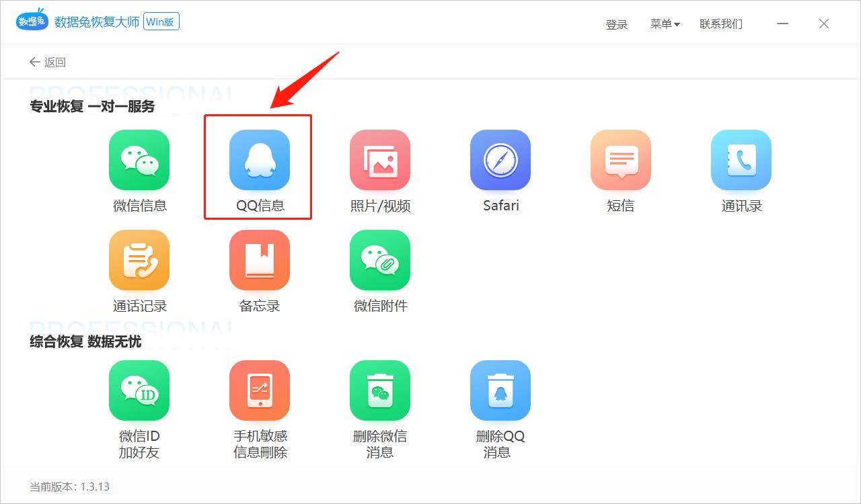Click the 数据兔 logo icon
Screen dimensions: 861x504
32,21
